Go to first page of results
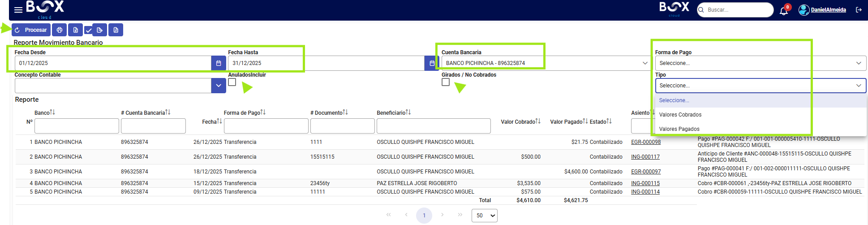The width and height of the screenshot is (868, 225). tap(388, 215)
